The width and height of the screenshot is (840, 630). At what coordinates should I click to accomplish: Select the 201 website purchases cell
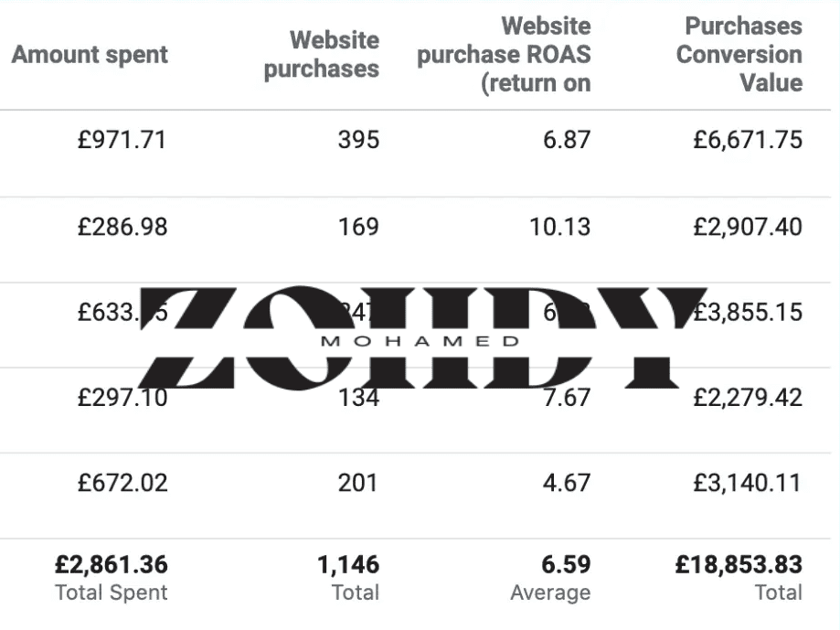358,483
